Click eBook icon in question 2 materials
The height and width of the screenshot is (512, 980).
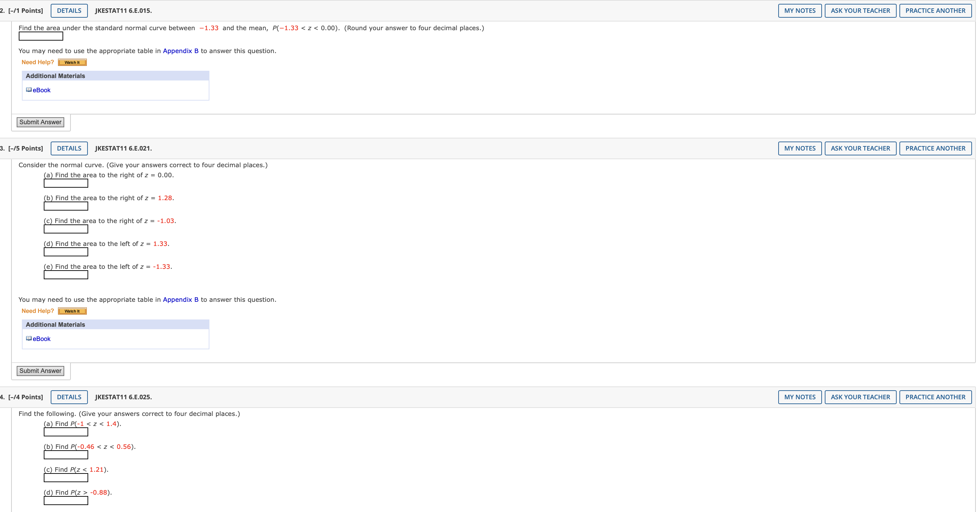28,90
